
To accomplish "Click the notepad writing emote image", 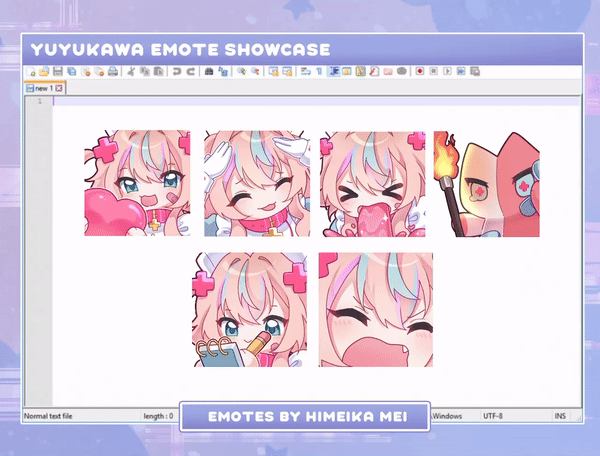I will (x=249, y=309).
